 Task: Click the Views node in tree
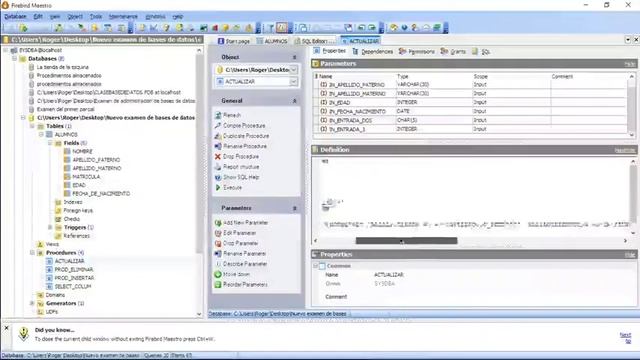click(52, 244)
